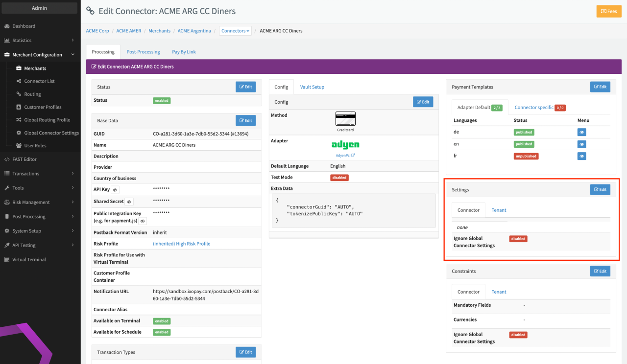Open the Vault Setup tab
The width and height of the screenshot is (627, 364).
312,87
